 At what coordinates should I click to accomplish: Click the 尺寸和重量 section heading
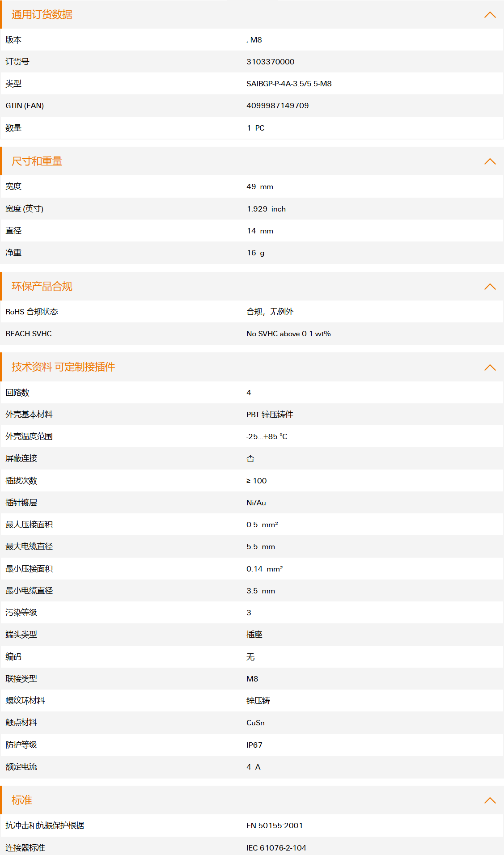[x=37, y=161]
